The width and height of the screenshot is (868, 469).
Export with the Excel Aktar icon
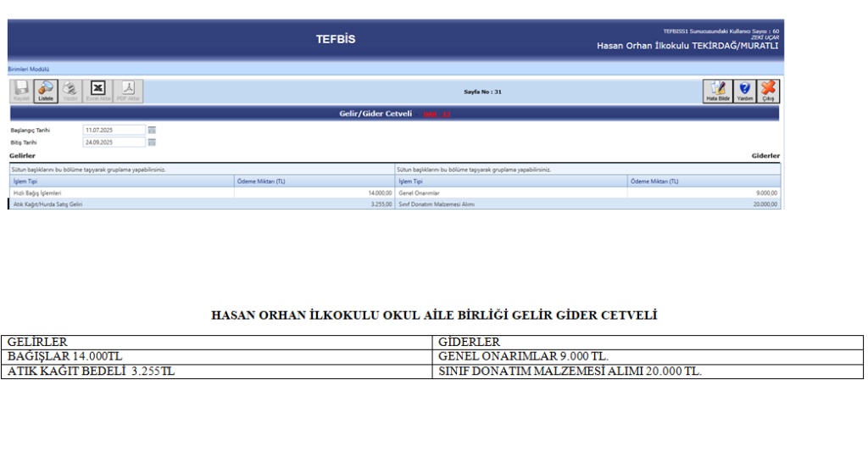click(x=98, y=91)
